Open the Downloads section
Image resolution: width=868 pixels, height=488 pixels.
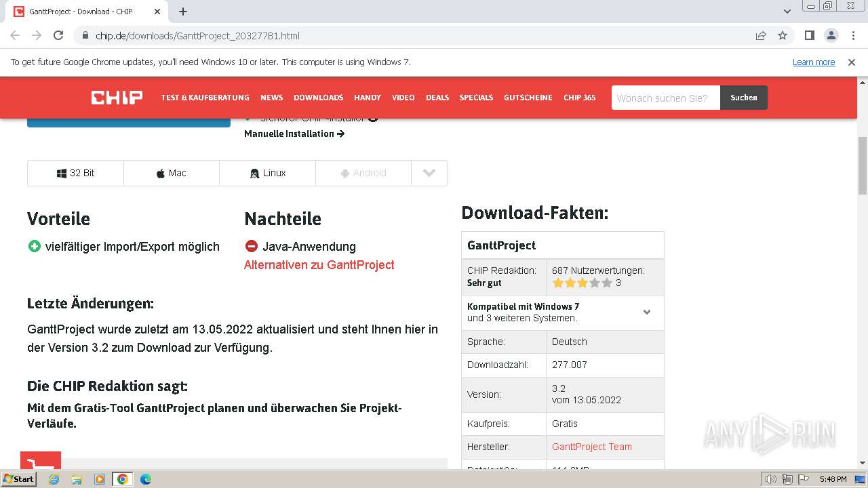coord(318,98)
